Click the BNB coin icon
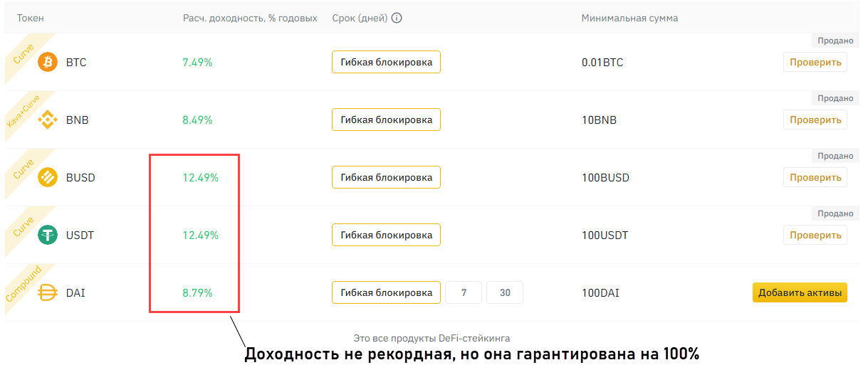 [x=48, y=120]
